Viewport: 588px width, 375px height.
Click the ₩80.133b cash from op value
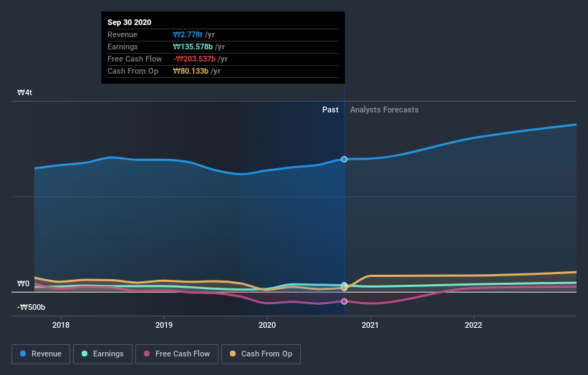(191, 71)
